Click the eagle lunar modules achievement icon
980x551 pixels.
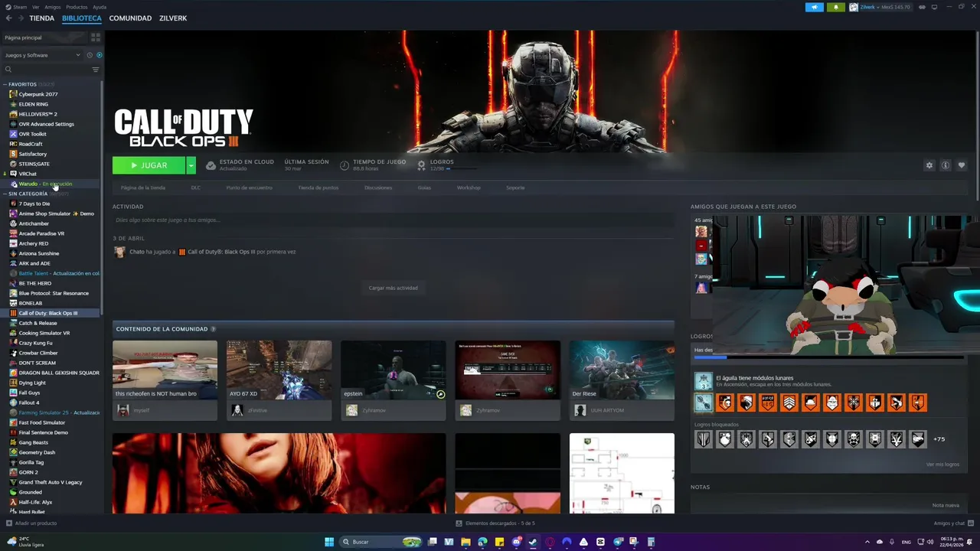(704, 381)
